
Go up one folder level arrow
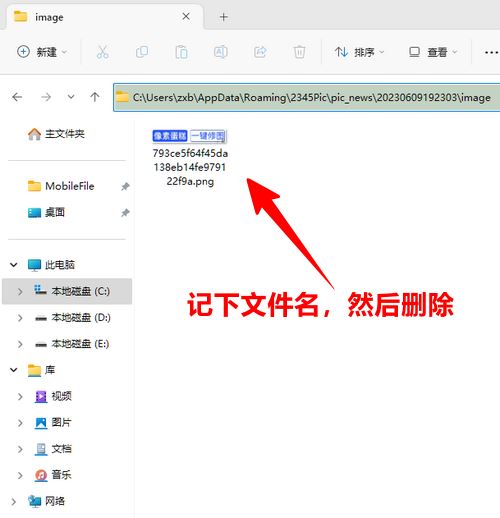pos(95,97)
